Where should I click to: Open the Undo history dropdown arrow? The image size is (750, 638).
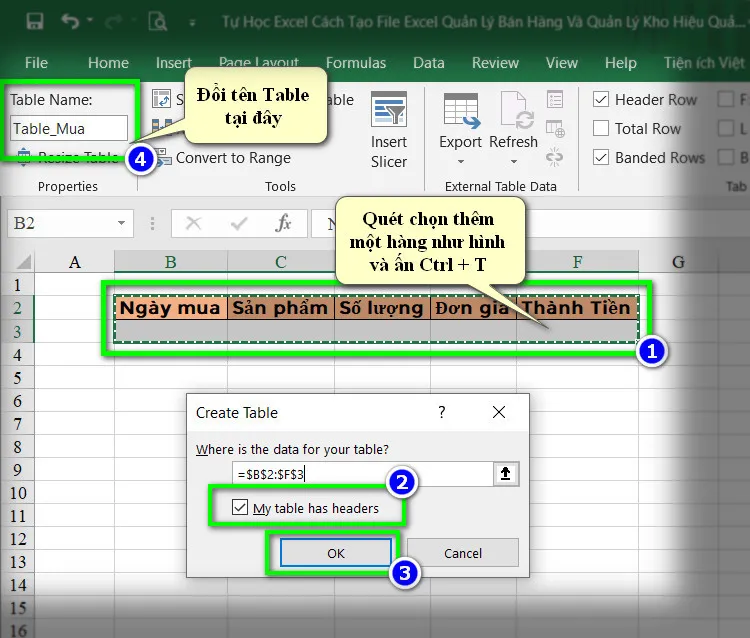click(x=90, y=20)
